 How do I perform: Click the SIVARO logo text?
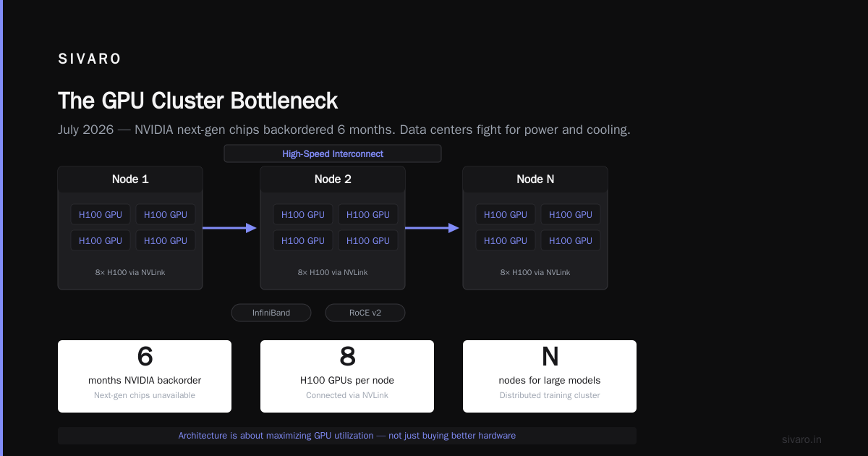[x=90, y=59]
